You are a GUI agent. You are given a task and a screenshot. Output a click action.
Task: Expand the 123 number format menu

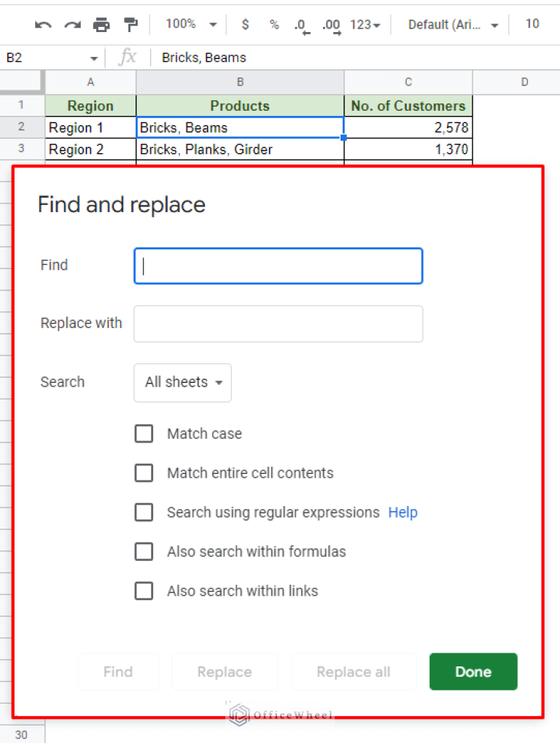coord(362,24)
